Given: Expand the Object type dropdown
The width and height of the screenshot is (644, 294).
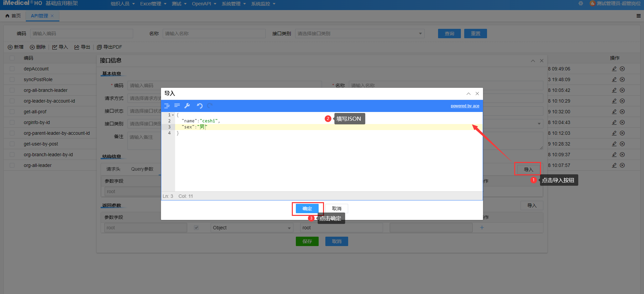Looking at the screenshot, I should [x=252, y=228].
